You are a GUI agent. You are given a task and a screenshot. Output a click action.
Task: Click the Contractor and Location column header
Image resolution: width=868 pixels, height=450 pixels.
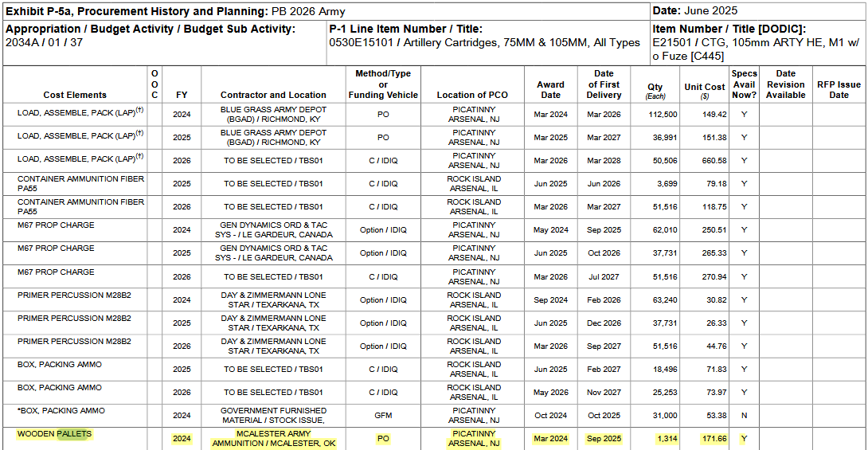[273, 95]
